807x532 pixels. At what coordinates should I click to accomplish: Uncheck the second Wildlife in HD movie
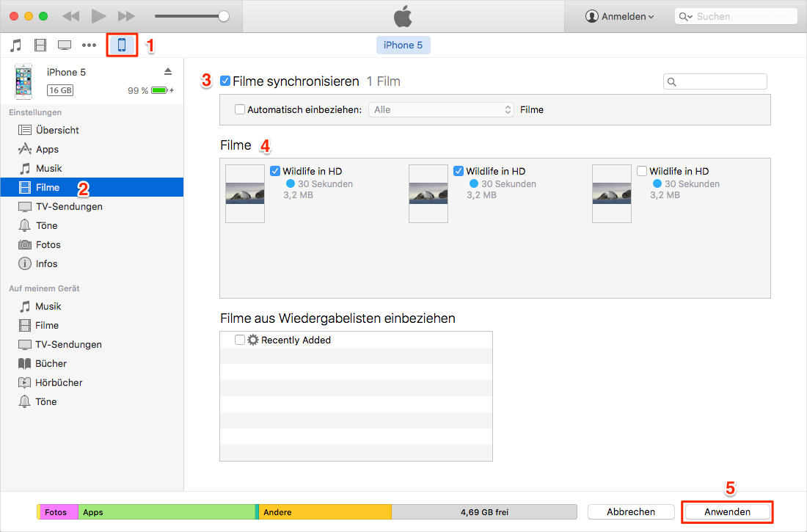click(x=458, y=171)
